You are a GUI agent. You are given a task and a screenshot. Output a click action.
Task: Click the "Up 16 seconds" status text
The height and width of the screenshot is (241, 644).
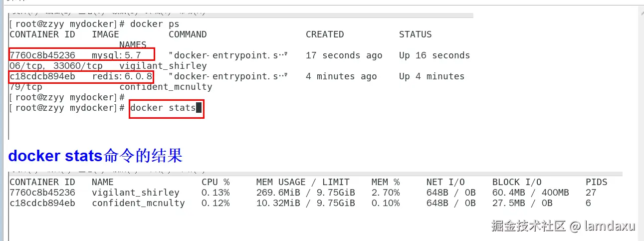[x=434, y=55]
